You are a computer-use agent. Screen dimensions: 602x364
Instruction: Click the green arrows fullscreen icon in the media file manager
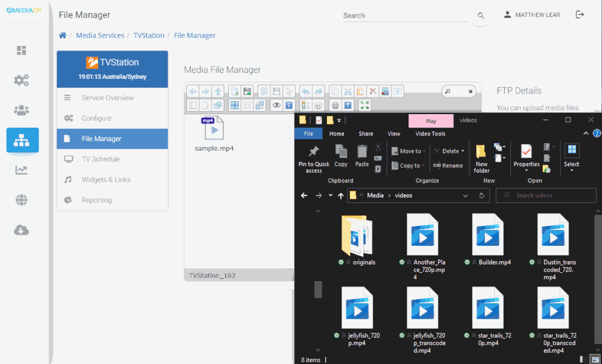tap(364, 105)
